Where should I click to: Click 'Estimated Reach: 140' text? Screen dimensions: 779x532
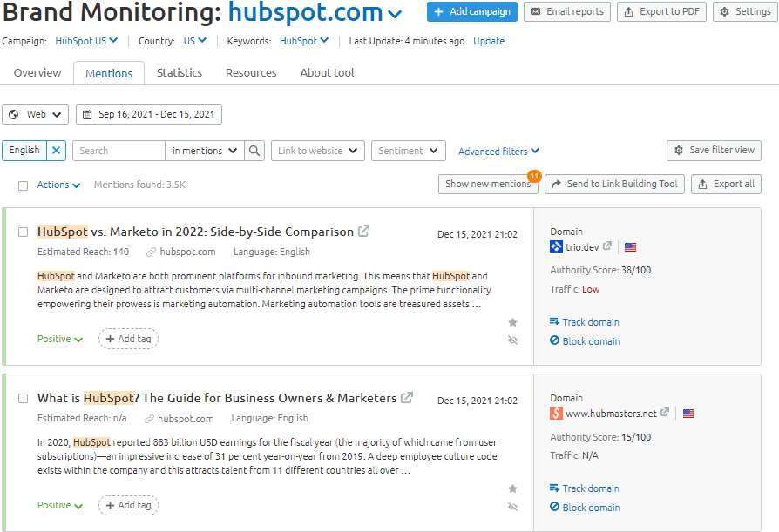[x=83, y=252]
